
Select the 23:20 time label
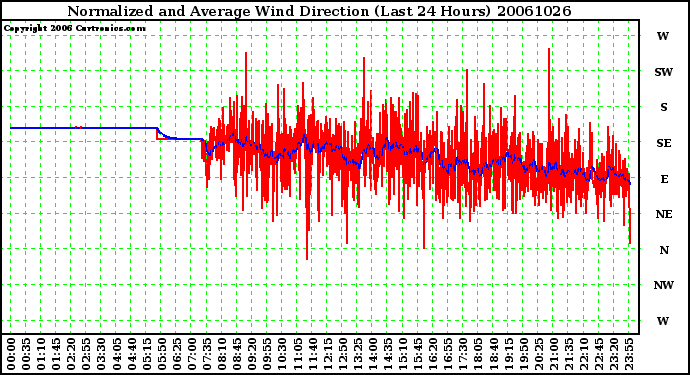coord(613,355)
